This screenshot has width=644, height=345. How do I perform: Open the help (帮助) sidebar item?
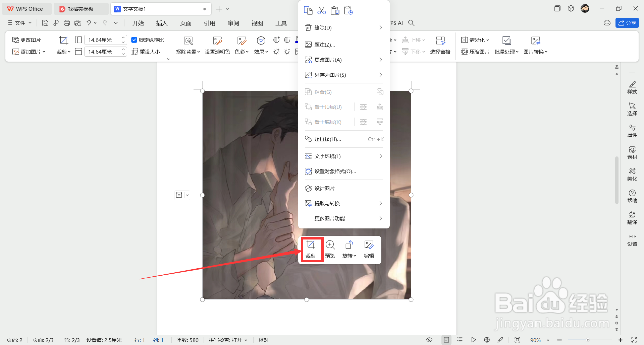pyautogui.click(x=632, y=196)
